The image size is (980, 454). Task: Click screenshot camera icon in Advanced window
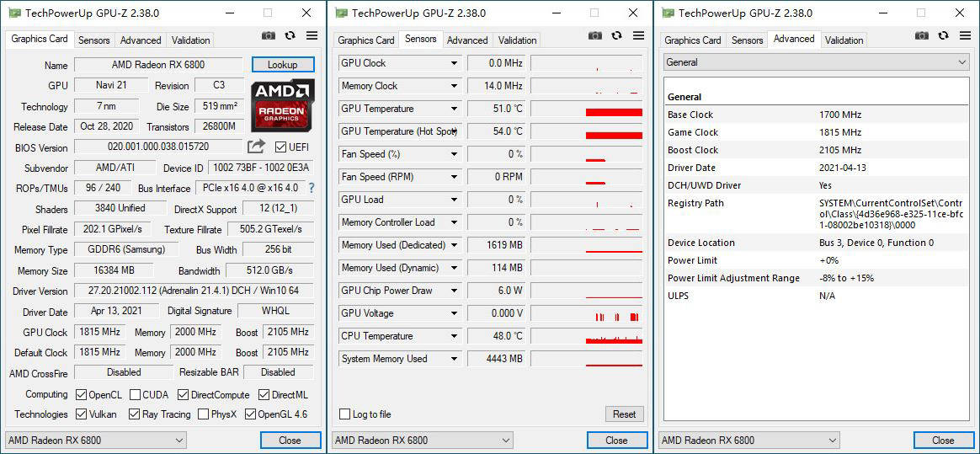coord(922,35)
